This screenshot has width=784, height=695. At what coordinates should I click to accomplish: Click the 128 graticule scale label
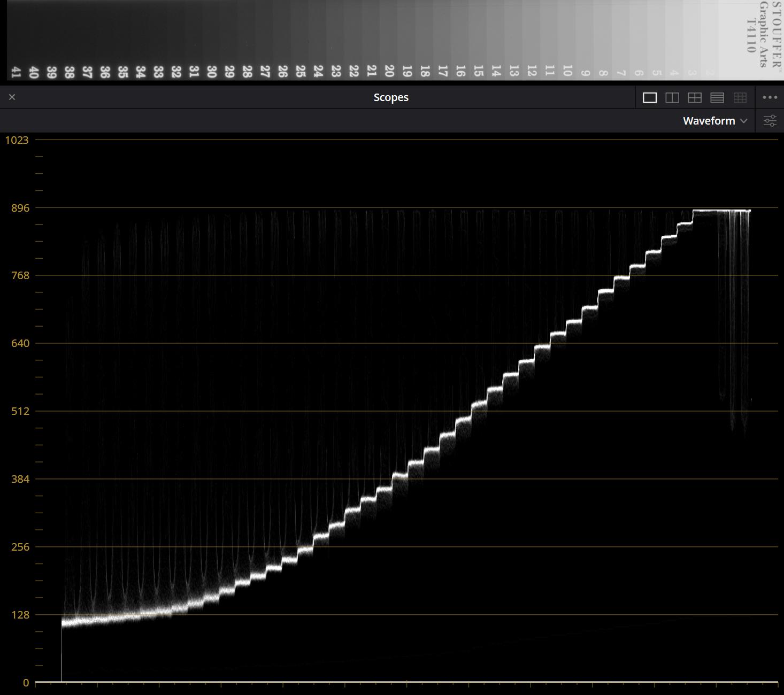tap(20, 615)
